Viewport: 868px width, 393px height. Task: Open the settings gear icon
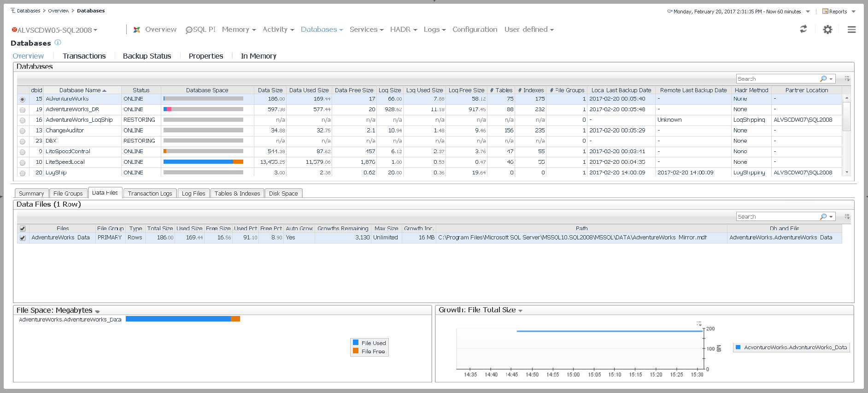pos(827,30)
